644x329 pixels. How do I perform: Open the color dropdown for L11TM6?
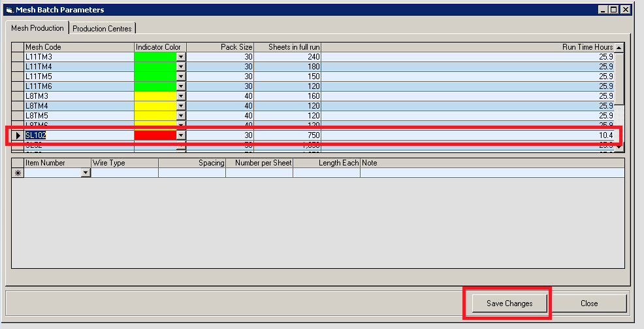[x=181, y=86]
